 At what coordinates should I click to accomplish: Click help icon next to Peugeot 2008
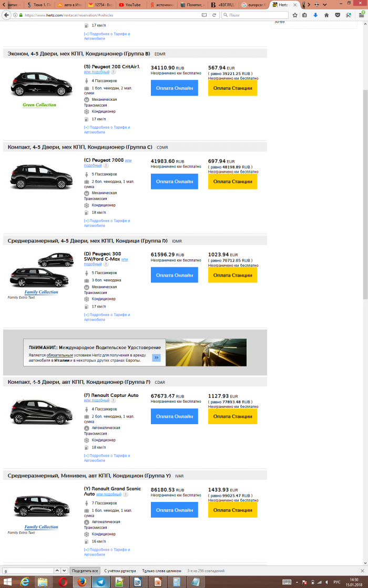tap(106, 165)
